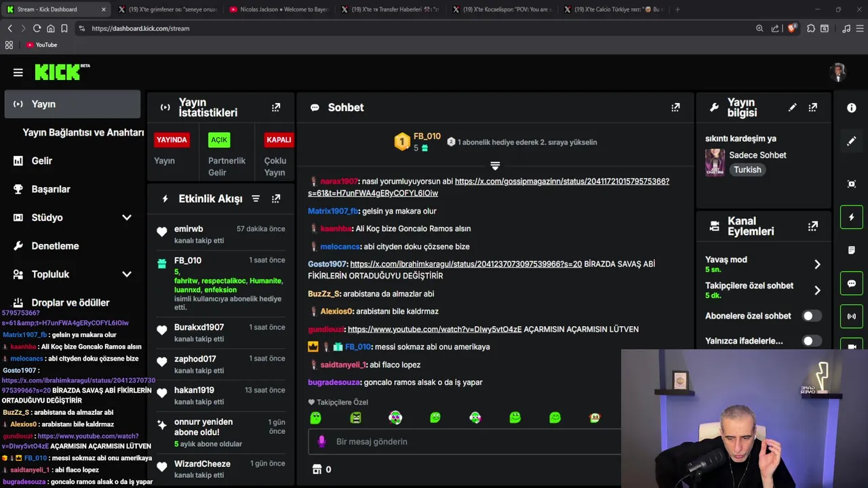Expand the Topluluk sidebar section
The image size is (868, 488).
[127, 274]
